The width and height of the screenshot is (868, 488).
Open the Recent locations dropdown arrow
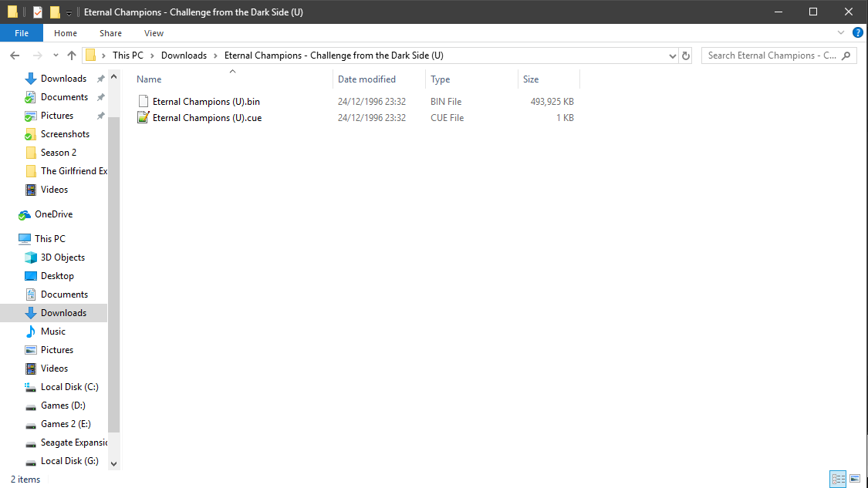[x=56, y=56]
